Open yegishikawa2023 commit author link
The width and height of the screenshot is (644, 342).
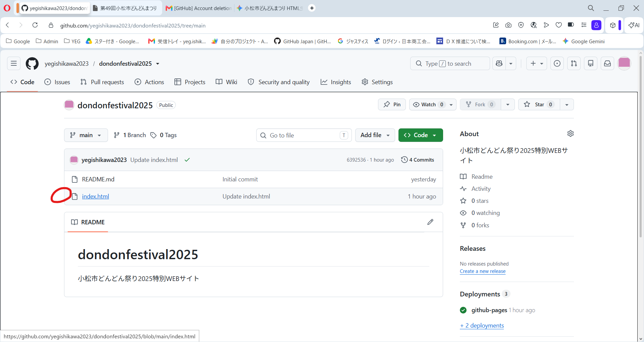click(104, 160)
